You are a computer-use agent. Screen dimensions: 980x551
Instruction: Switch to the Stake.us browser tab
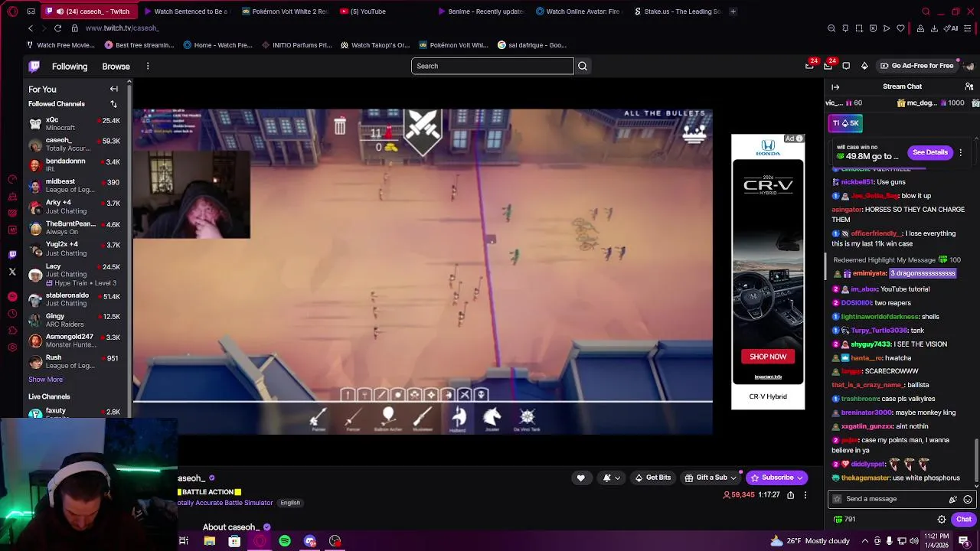[677, 11]
